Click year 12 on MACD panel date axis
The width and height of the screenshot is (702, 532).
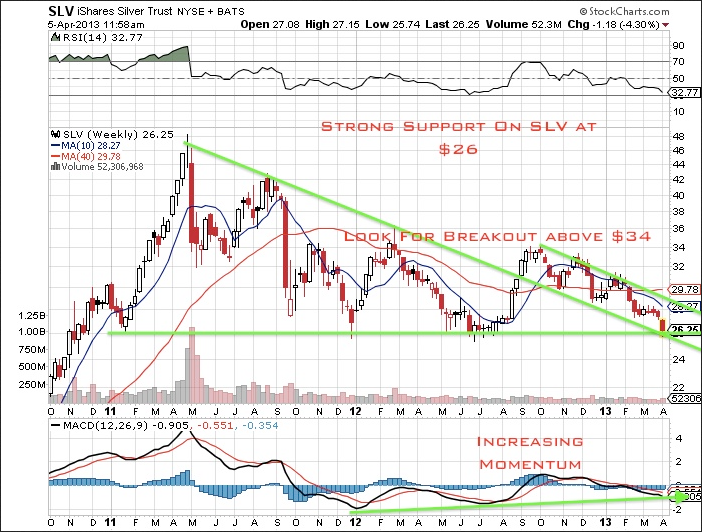click(x=355, y=523)
